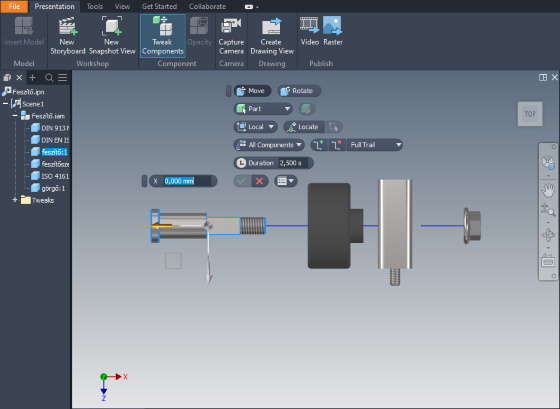This screenshot has height=409, width=560.
Task: Publish as Raster image
Action: coord(332,32)
